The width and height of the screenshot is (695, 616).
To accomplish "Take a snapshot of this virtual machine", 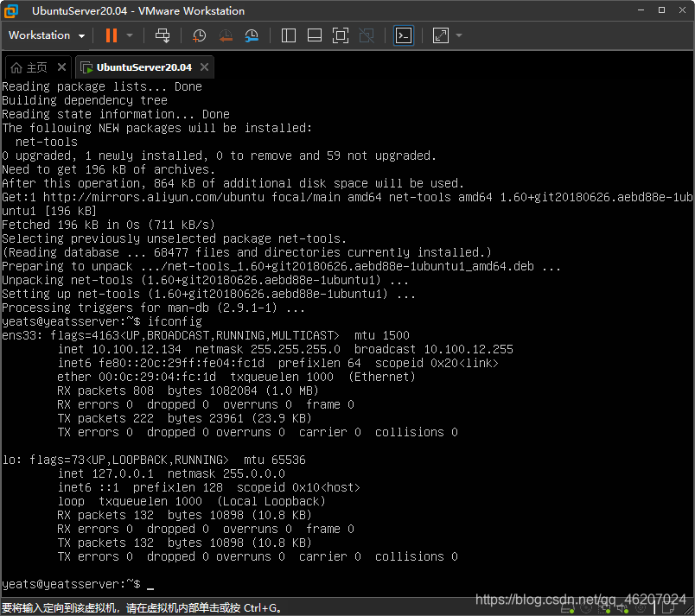I will [199, 35].
